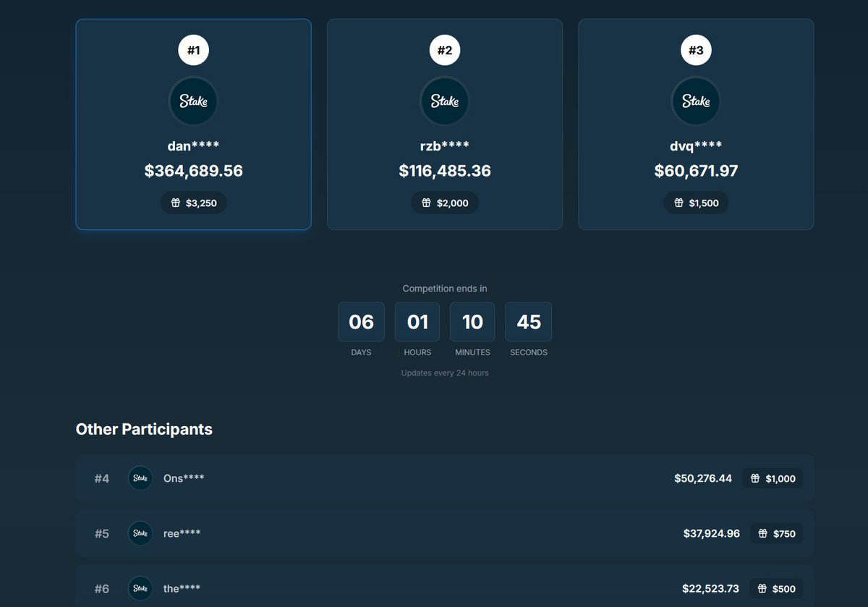Click the 'Competition ends in' label

point(445,289)
